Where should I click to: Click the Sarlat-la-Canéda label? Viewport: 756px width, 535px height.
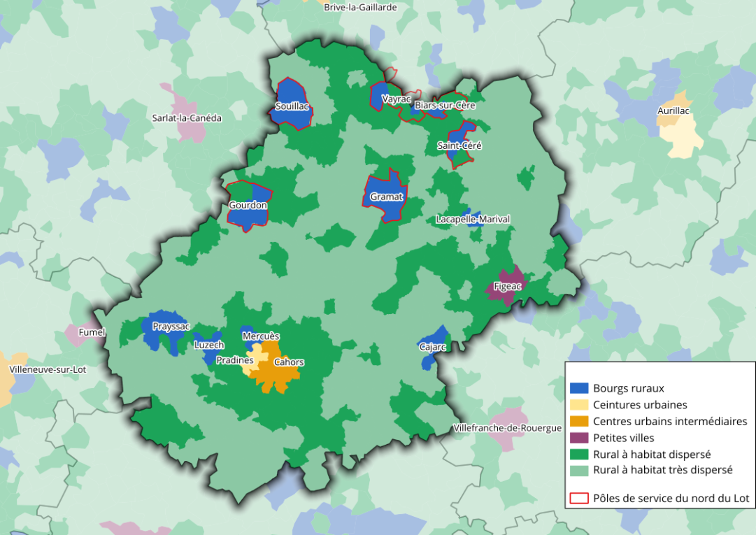click(187, 118)
